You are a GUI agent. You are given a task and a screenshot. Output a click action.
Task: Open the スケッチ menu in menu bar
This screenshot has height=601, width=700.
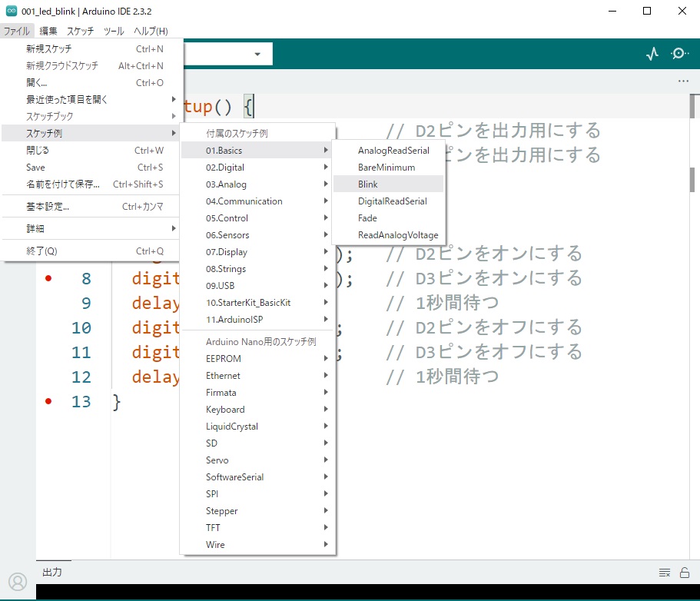tap(81, 31)
